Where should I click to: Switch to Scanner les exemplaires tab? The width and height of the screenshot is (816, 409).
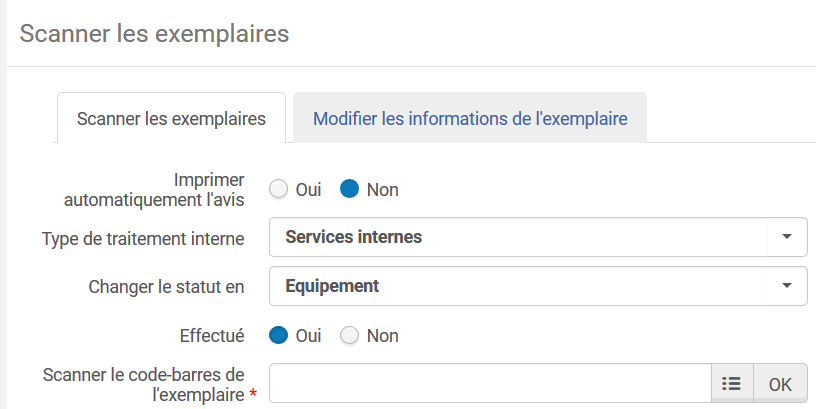171,119
